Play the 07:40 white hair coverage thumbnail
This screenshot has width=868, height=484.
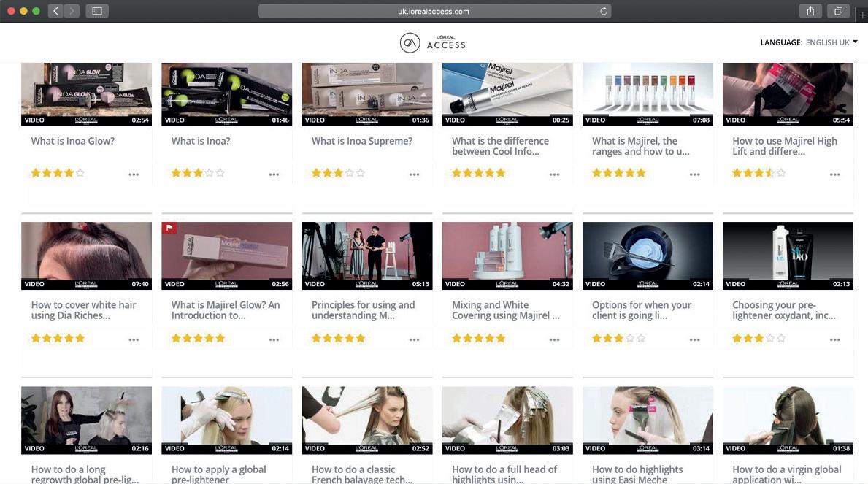coord(86,256)
